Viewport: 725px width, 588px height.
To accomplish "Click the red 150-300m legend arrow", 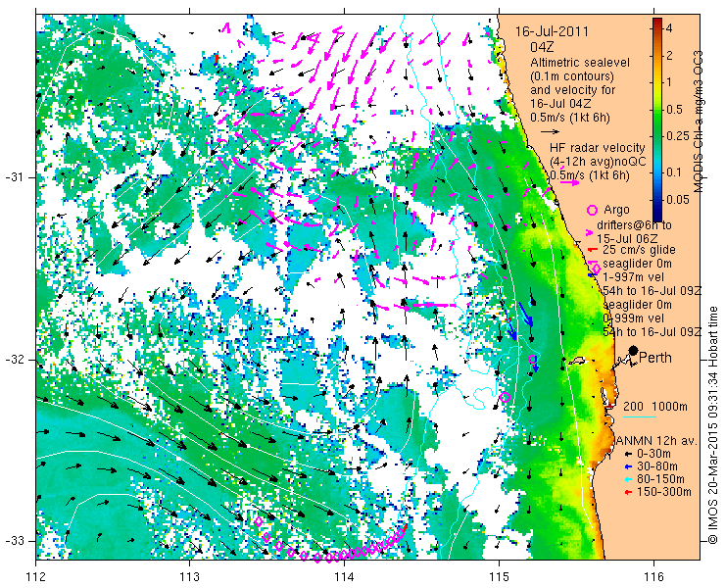I will (x=628, y=492).
